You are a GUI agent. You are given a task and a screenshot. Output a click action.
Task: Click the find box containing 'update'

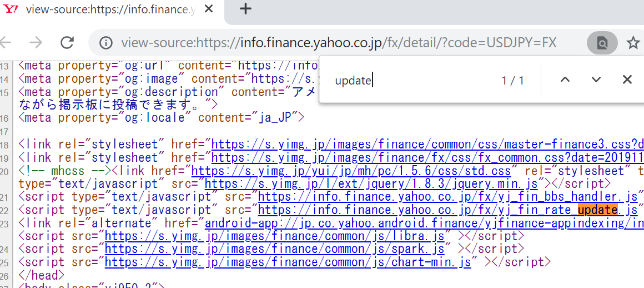tap(411, 80)
